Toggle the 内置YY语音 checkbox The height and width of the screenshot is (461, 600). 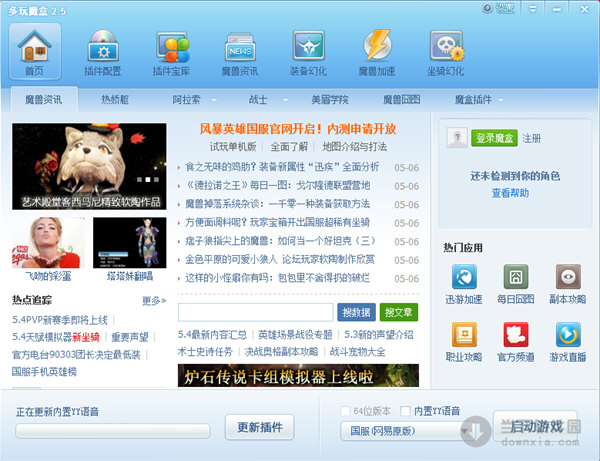pyautogui.click(x=405, y=411)
